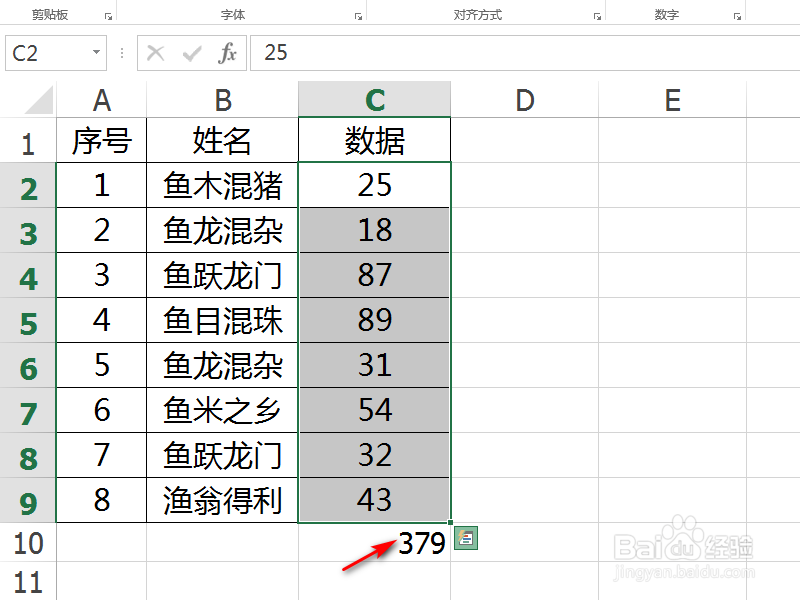Click the Enter checkmark icon in formula bar
The image size is (800, 600).
coord(192,53)
